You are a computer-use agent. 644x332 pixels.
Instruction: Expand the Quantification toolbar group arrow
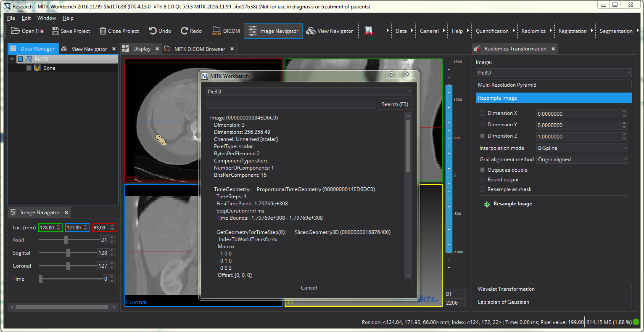514,31
